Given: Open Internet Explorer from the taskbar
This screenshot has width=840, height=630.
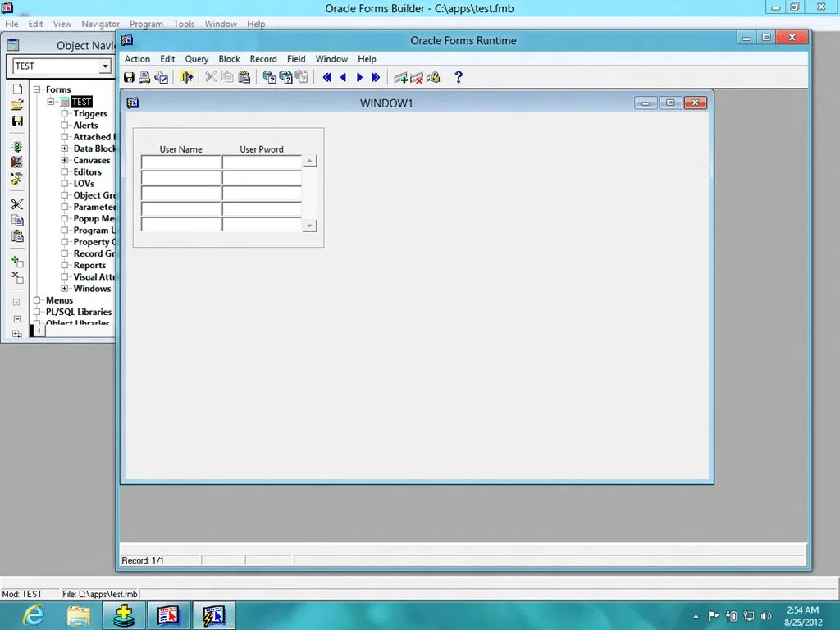Looking at the screenshot, I should [33, 615].
